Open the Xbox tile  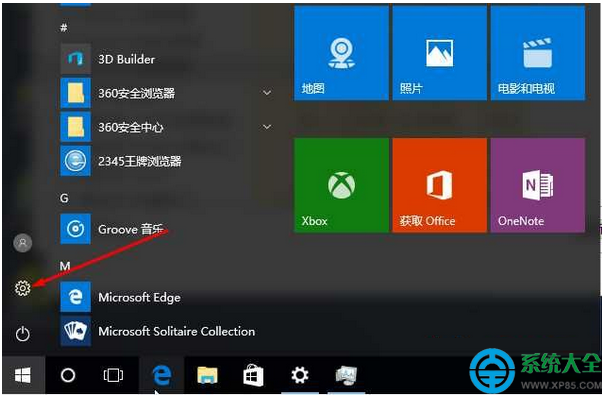pyautogui.click(x=341, y=185)
